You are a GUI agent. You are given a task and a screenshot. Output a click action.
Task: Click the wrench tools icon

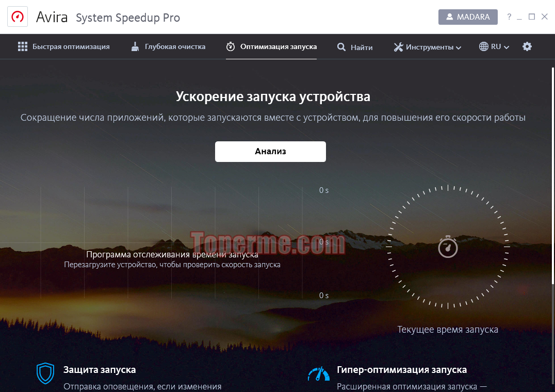coord(399,47)
